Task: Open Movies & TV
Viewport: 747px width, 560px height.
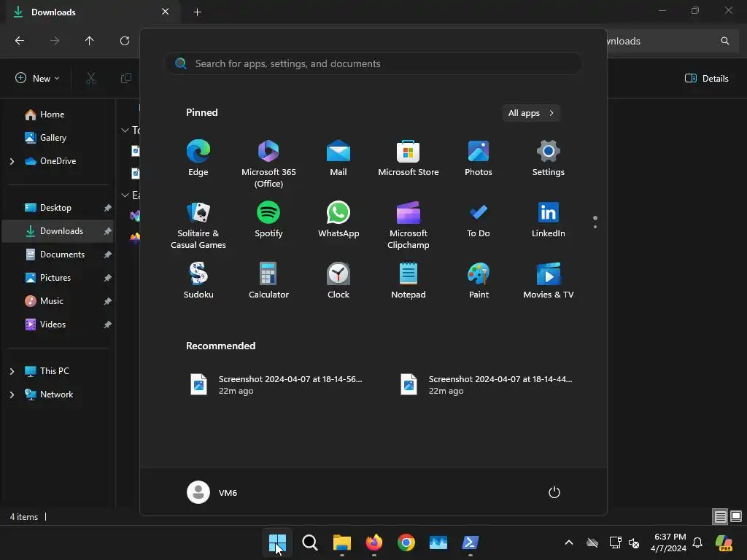Action: (x=549, y=281)
